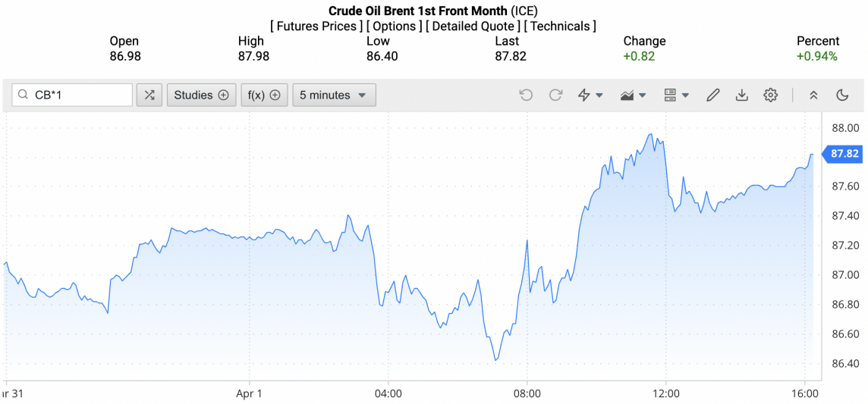The image size is (868, 404).
Task: Click the compare symbols shuffle icon
Action: (149, 95)
